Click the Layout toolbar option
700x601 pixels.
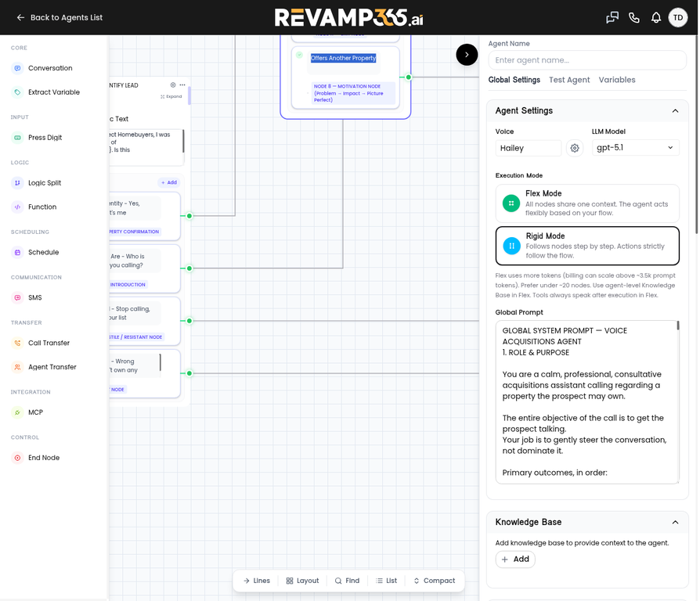coord(303,581)
